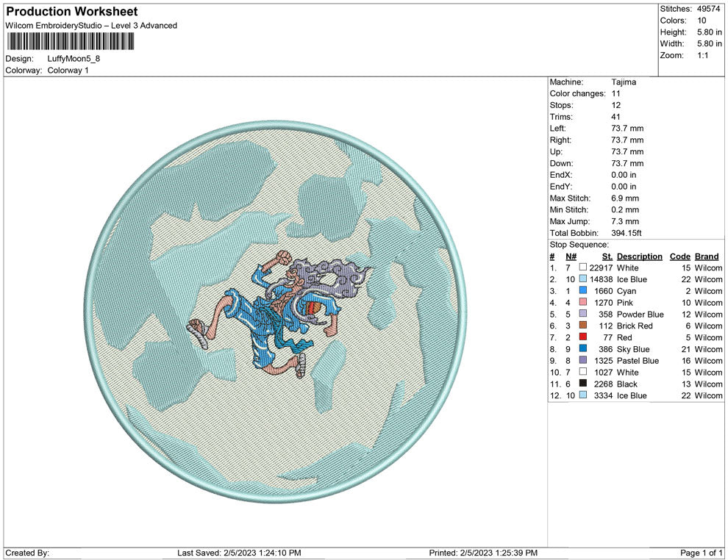Click the barcode under the worksheet title
The image size is (728, 560).
pos(72,41)
